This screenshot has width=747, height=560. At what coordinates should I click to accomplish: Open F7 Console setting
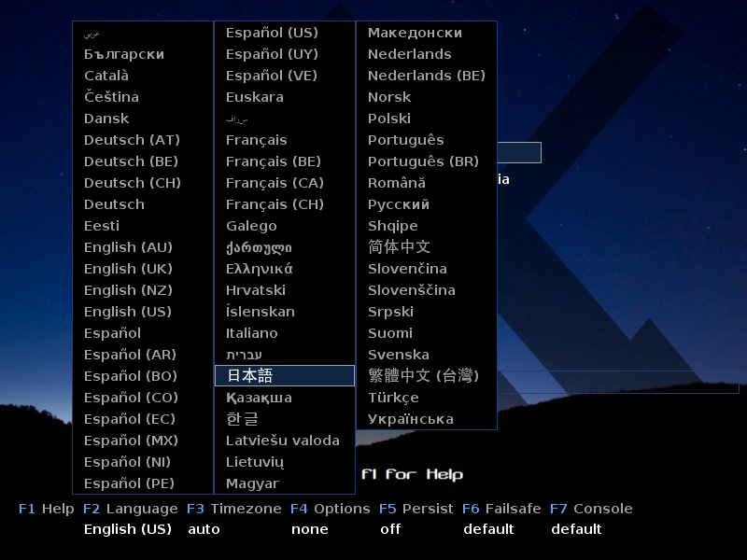pos(591,509)
